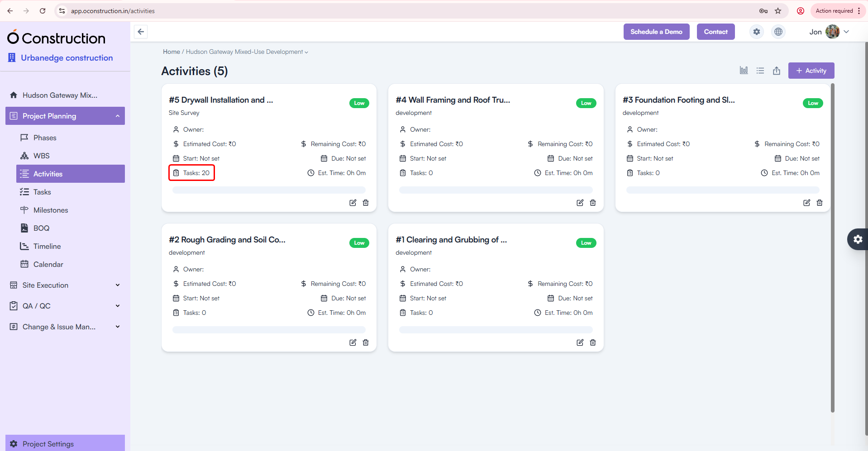Open the BOQ menu item

pyautogui.click(x=41, y=228)
